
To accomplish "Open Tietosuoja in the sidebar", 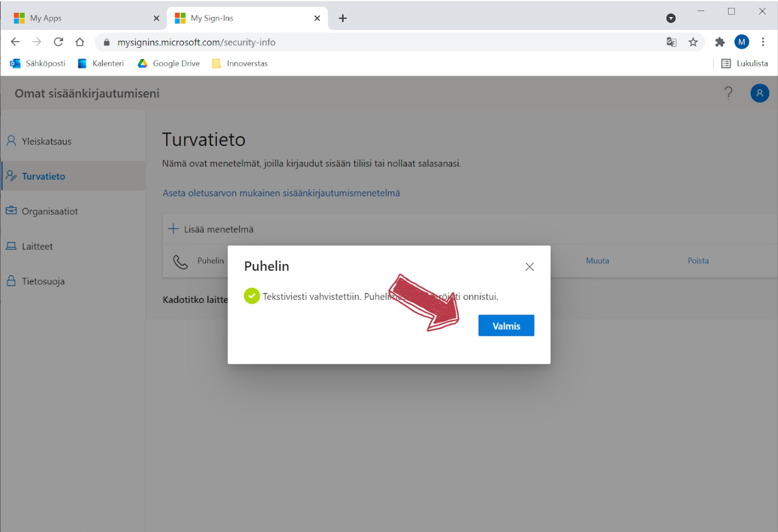I will 73,281.
